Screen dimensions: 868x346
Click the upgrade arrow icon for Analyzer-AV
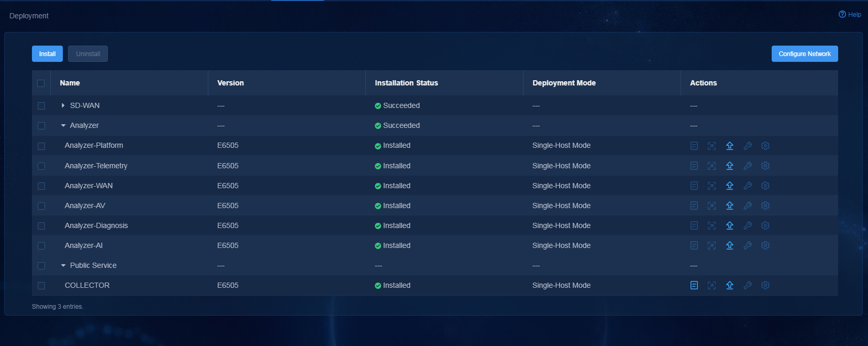click(x=730, y=206)
